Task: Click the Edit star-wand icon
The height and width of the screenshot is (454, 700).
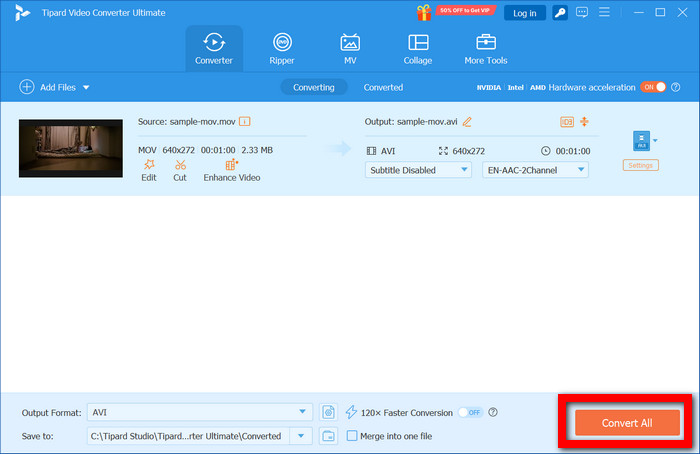Action: pyautogui.click(x=149, y=165)
